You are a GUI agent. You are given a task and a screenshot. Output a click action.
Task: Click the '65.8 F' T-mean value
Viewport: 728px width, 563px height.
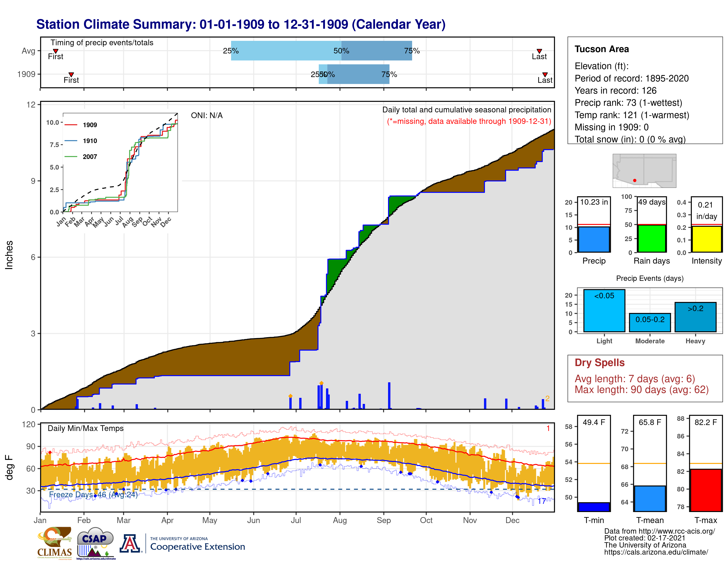(650, 422)
